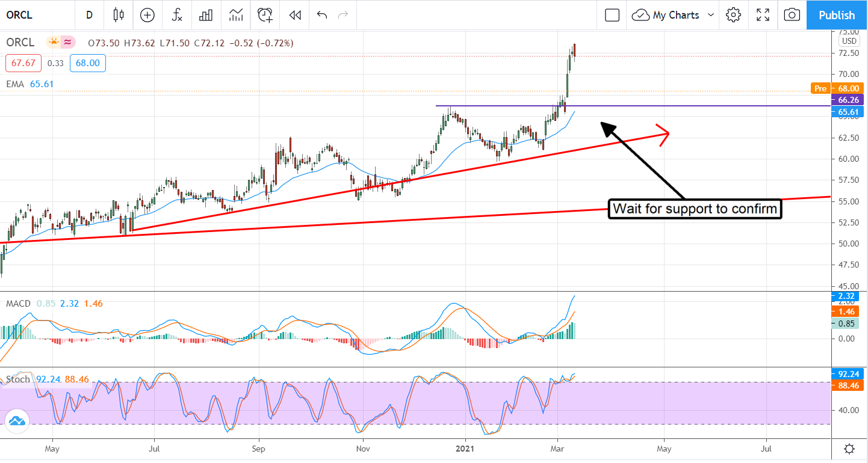Click the Nov label on the time axis
The height and width of the screenshot is (463, 868).
[363, 449]
